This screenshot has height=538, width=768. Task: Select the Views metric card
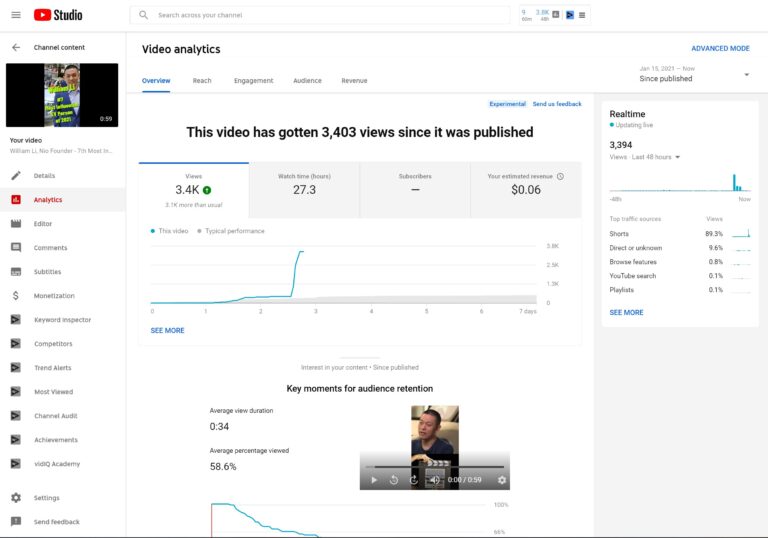pyautogui.click(x=193, y=189)
